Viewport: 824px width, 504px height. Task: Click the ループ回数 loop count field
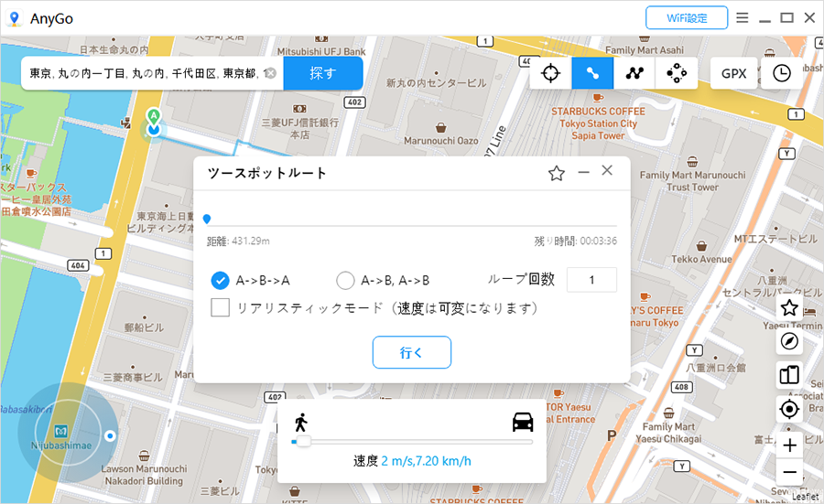[x=591, y=280]
